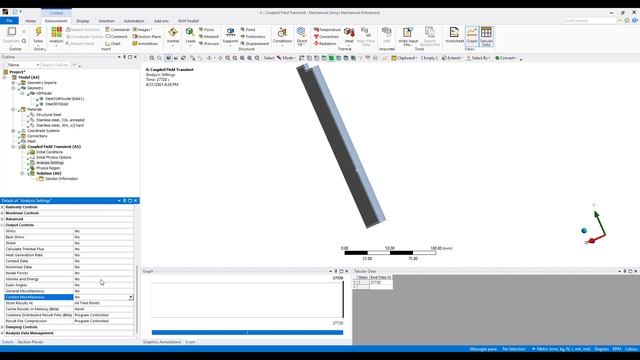Toggle the Tabular Data view button

[x=486, y=36]
